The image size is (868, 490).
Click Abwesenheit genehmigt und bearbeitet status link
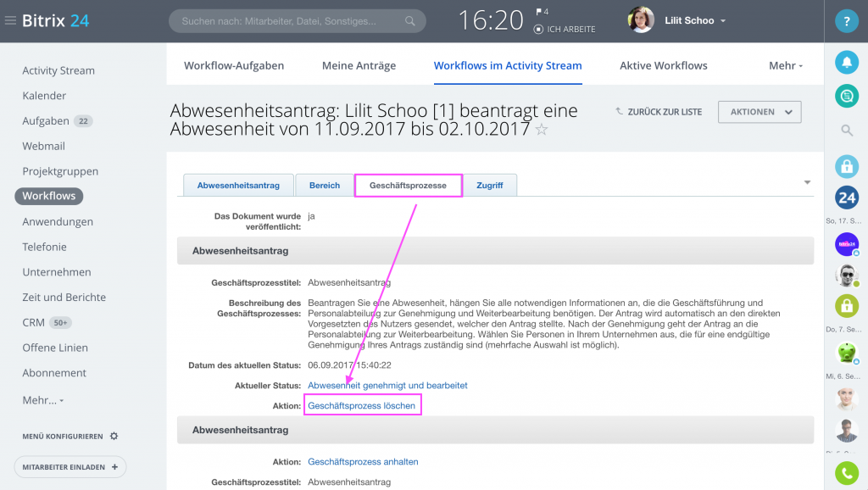[x=387, y=386]
